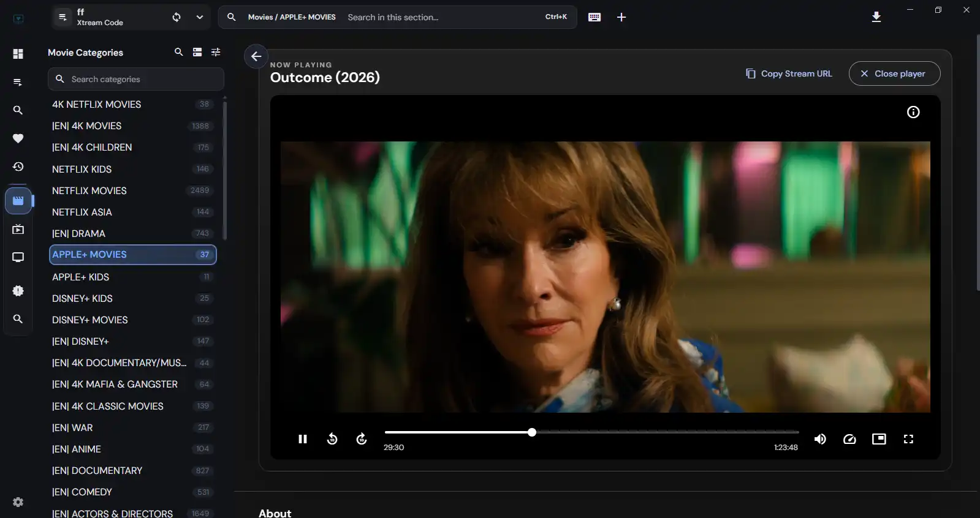Expand the playlist switcher chevron
Screen dimensions: 980x518
(x=200, y=17)
